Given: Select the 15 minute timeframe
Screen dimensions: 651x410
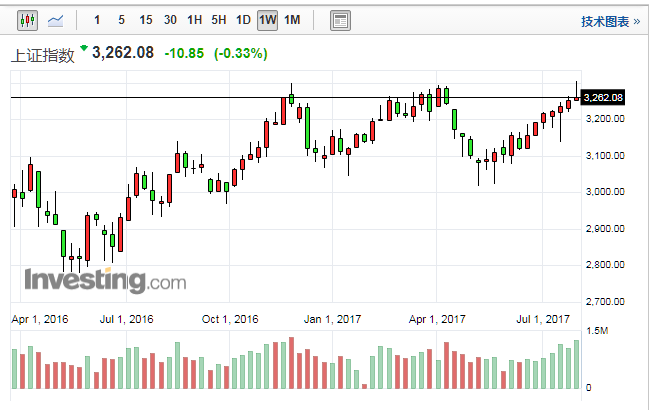Looking at the screenshot, I should [146, 20].
